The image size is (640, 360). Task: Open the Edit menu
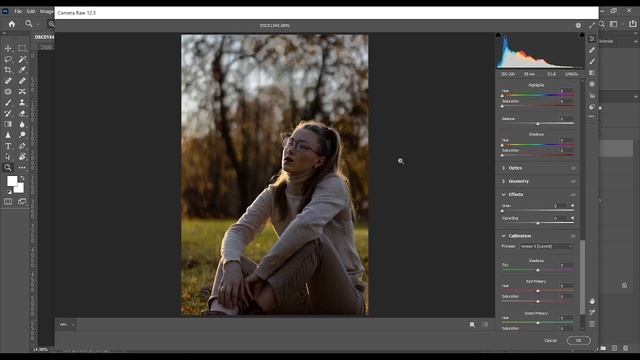coord(31,11)
